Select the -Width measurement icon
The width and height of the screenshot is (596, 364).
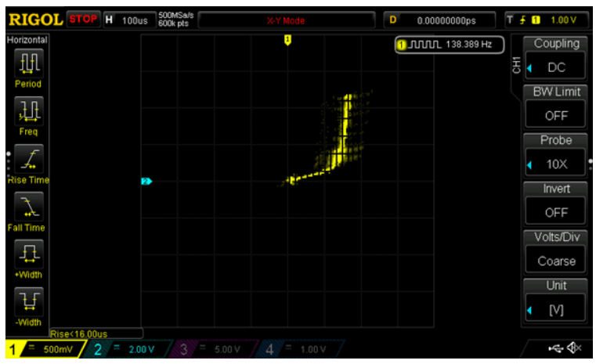point(29,301)
